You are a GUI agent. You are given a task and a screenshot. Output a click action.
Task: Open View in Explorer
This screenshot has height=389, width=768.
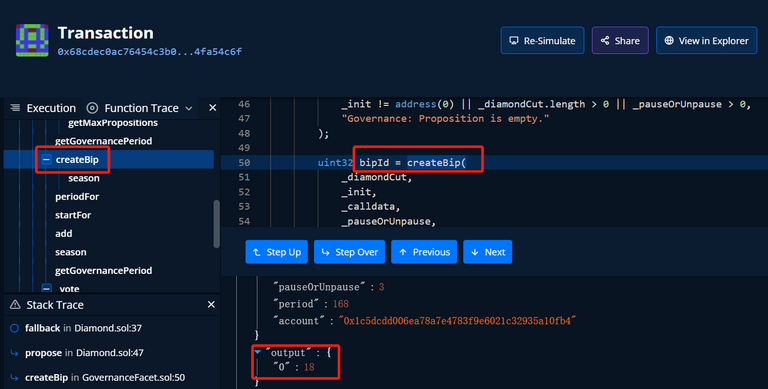(706, 41)
